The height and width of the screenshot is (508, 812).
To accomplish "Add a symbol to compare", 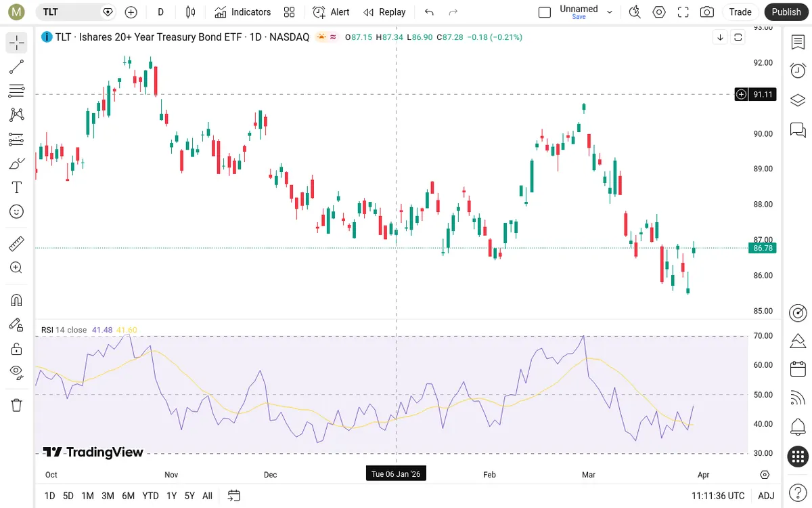I will pyautogui.click(x=131, y=12).
